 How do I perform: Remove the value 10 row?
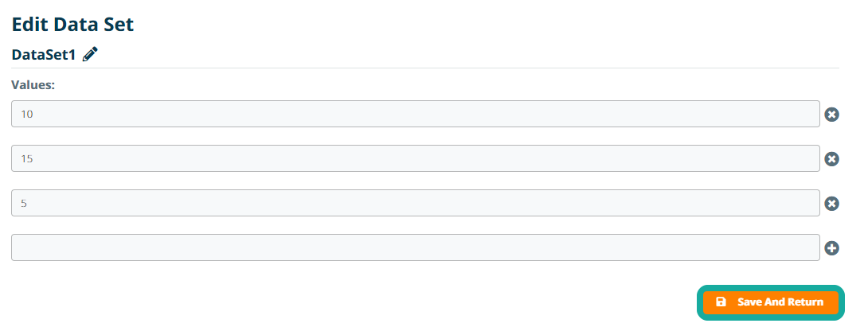coord(831,115)
